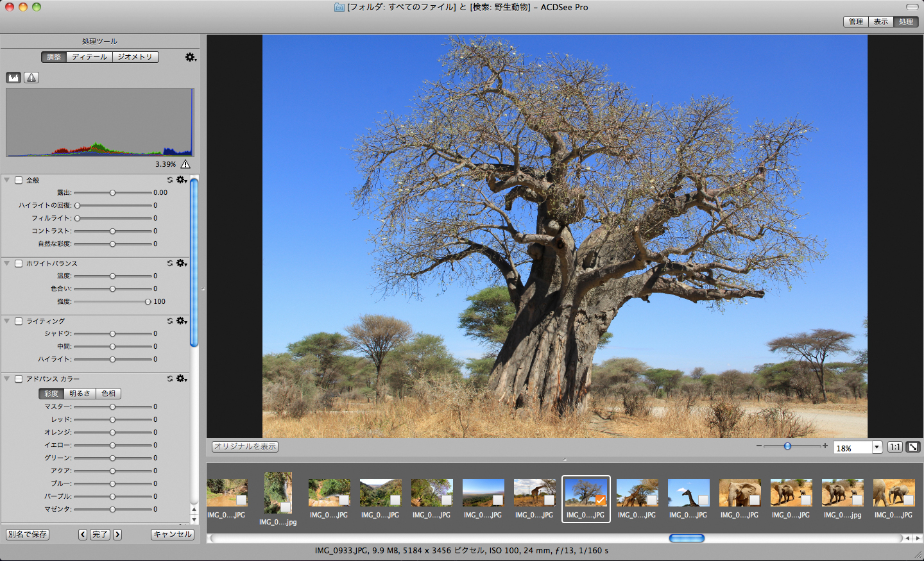
Task: Click the コントラスト slider handle
Action: coord(113,231)
